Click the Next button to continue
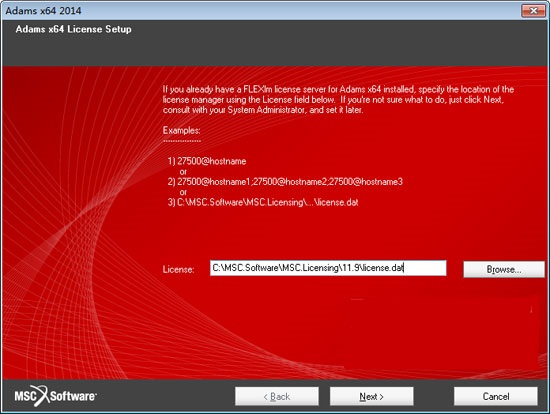The width and height of the screenshot is (550, 414). tap(371, 396)
